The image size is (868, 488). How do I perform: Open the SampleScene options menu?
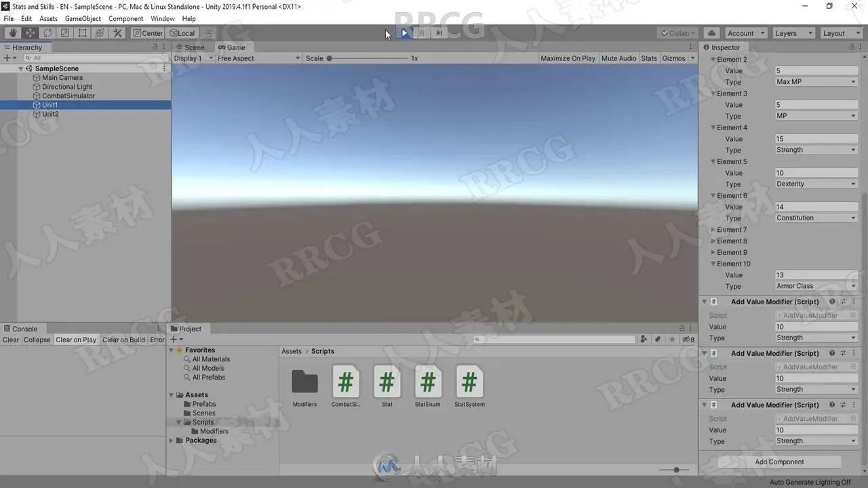click(x=164, y=68)
